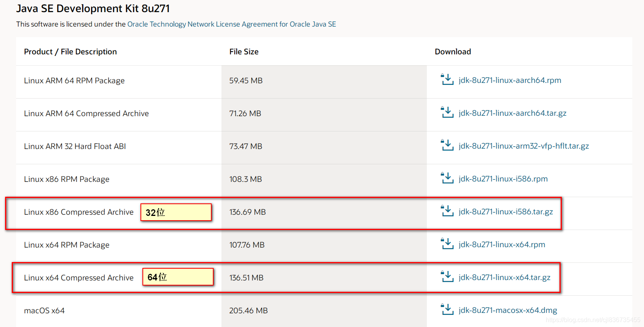Click download icon for jdk-8u271-linux-aarch64.tar.gz

447,112
